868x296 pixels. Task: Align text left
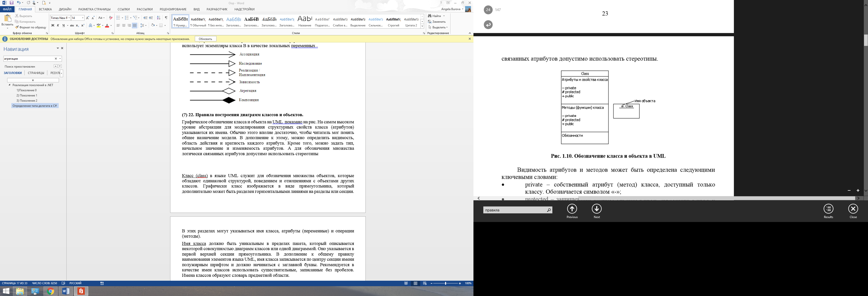click(x=118, y=25)
